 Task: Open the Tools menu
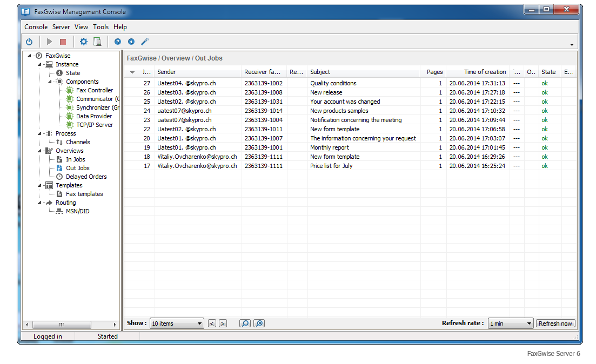tap(101, 27)
